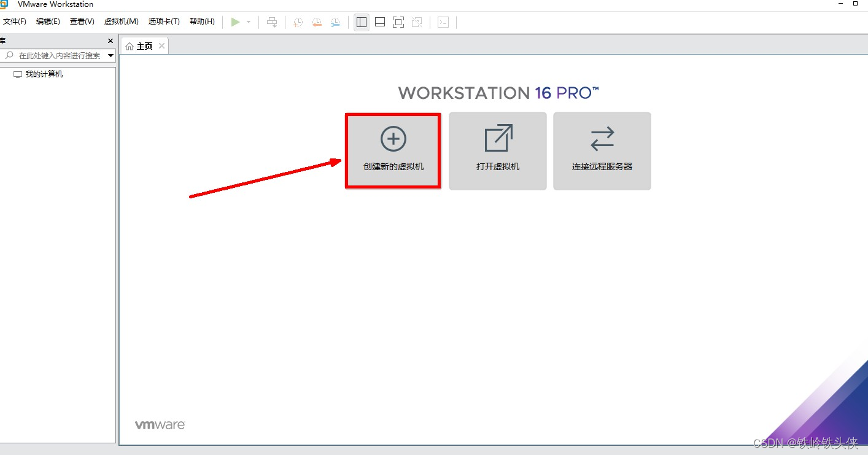The image size is (868, 455).
Task: Open the 查看(V) menu
Action: tap(82, 21)
